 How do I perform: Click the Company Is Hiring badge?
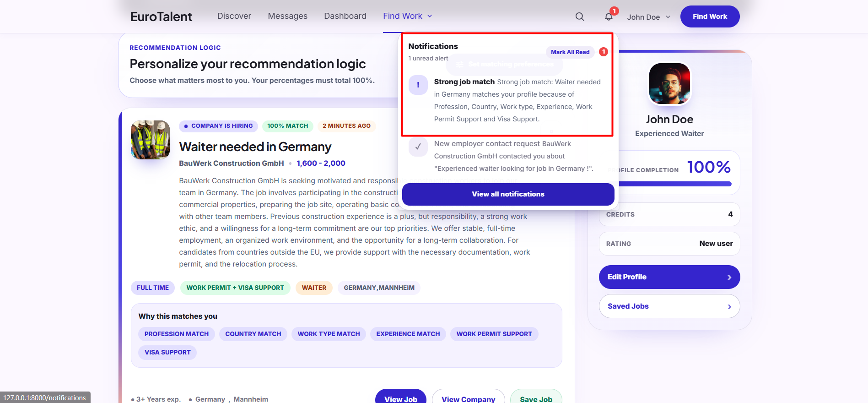219,126
